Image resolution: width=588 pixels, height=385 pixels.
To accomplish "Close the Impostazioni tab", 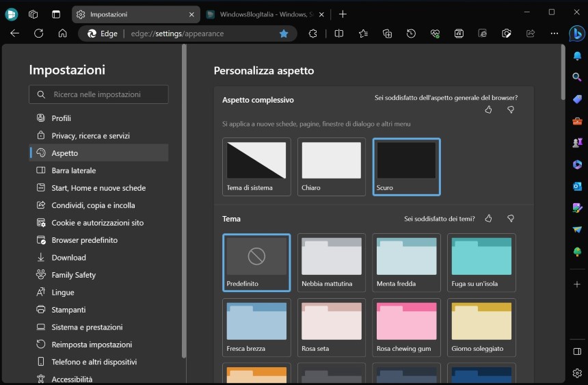I will tap(191, 14).
